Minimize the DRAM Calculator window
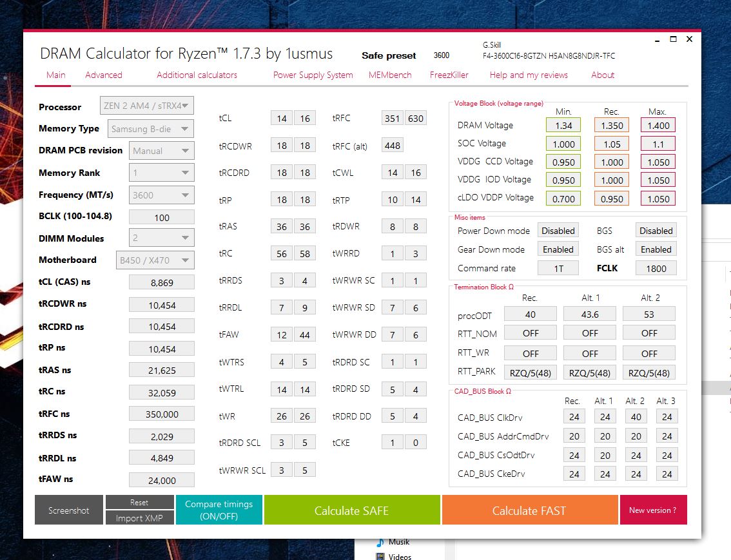 (x=657, y=41)
